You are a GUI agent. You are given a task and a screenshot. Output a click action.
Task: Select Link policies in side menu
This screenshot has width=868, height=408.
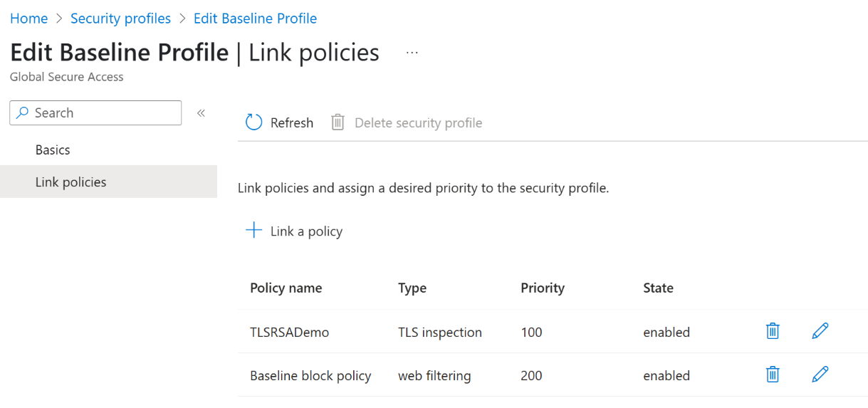[x=70, y=182]
